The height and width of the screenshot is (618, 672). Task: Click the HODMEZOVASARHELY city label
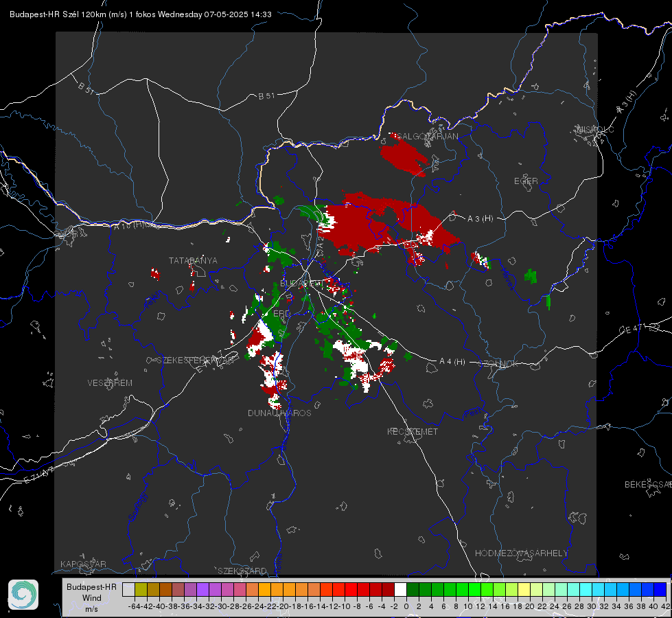[x=522, y=553]
